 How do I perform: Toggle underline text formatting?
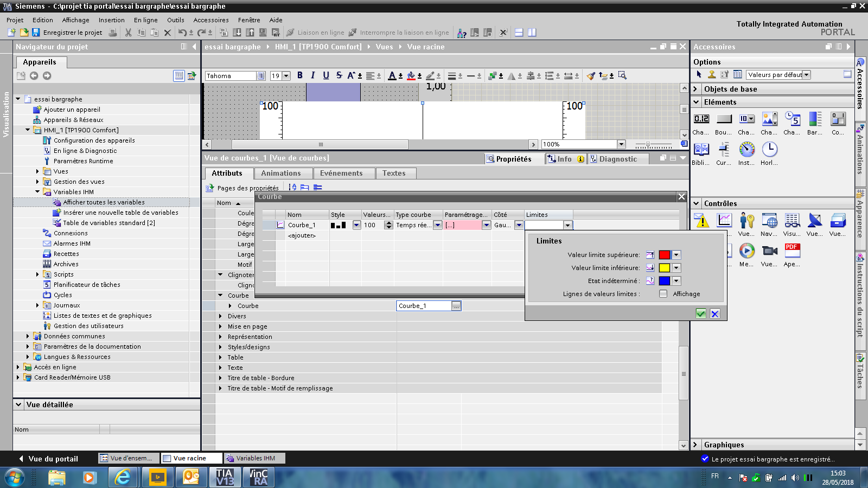(325, 75)
